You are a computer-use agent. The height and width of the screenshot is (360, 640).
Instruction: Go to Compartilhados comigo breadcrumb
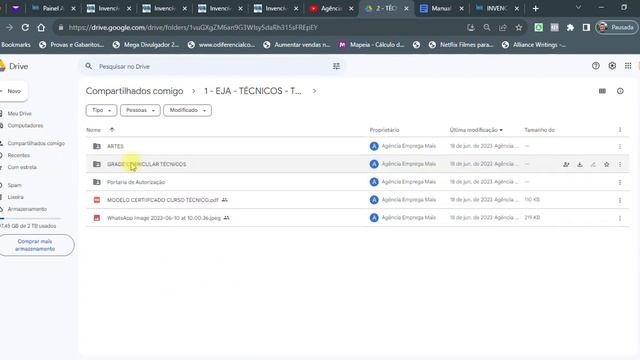134,91
